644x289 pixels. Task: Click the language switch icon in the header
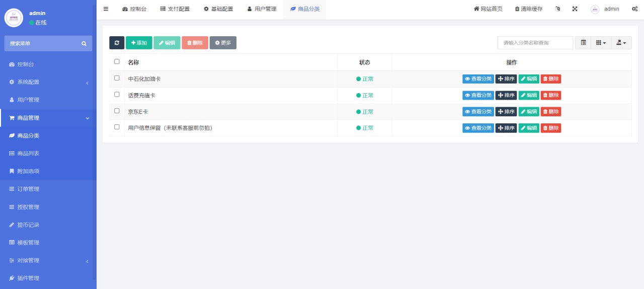557,9
